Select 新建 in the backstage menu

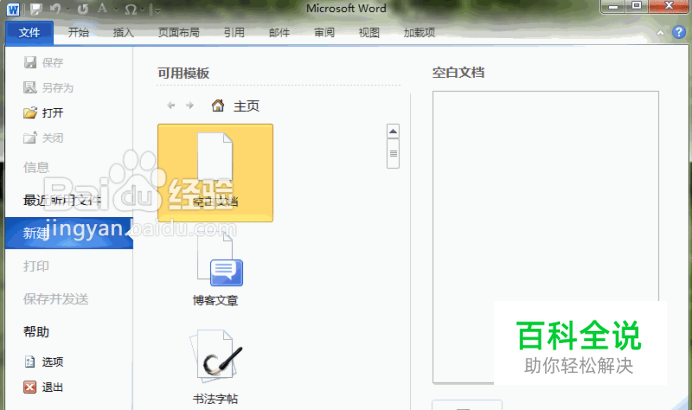(69, 233)
